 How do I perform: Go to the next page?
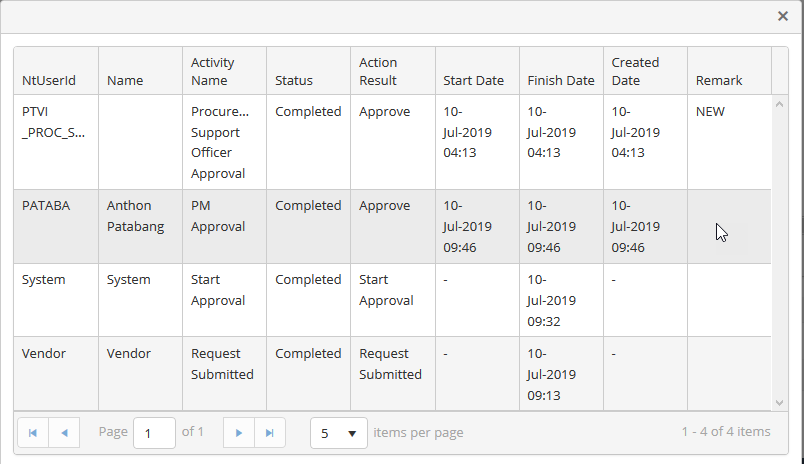click(239, 433)
